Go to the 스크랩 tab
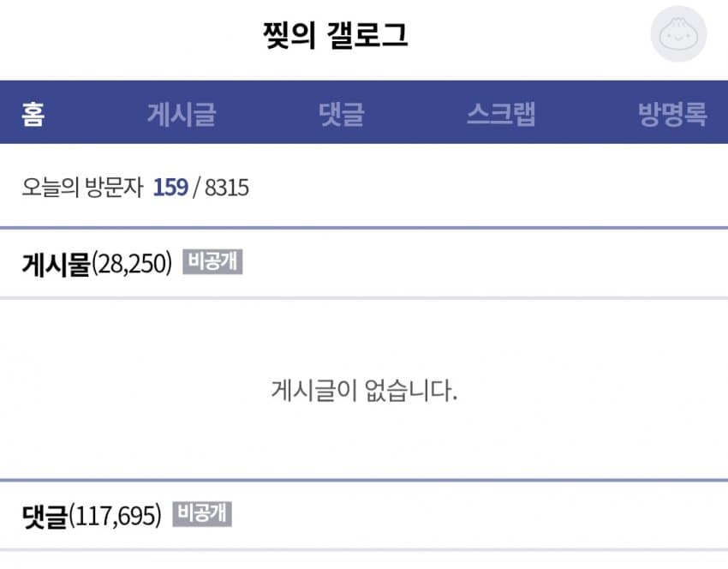The height and width of the screenshot is (569, 728). click(x=501, y=114)
